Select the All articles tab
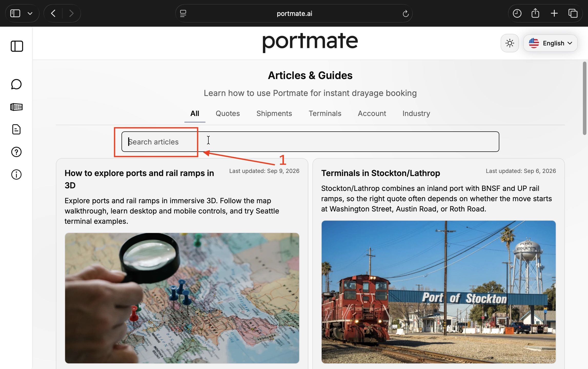 tap(195, 113)
